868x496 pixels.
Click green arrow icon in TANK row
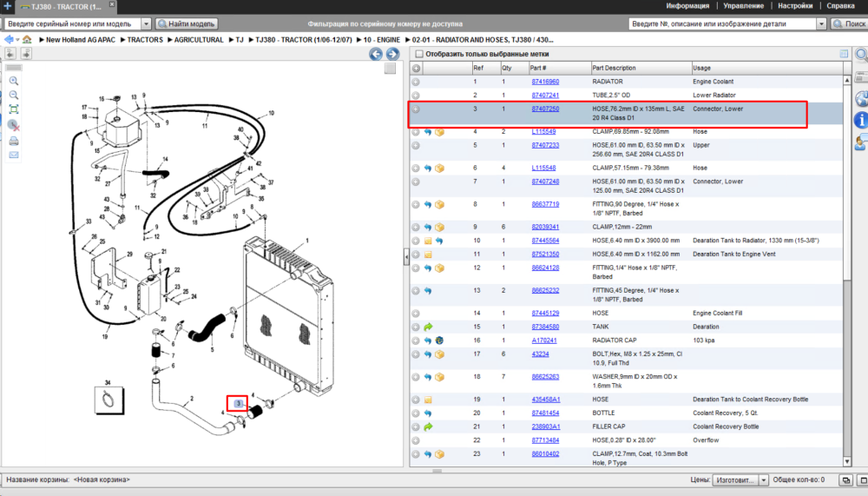click(428, 327)
